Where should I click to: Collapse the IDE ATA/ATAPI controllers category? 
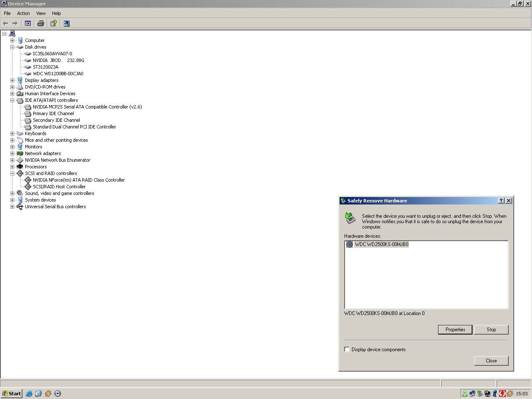[x=12, y=100]
